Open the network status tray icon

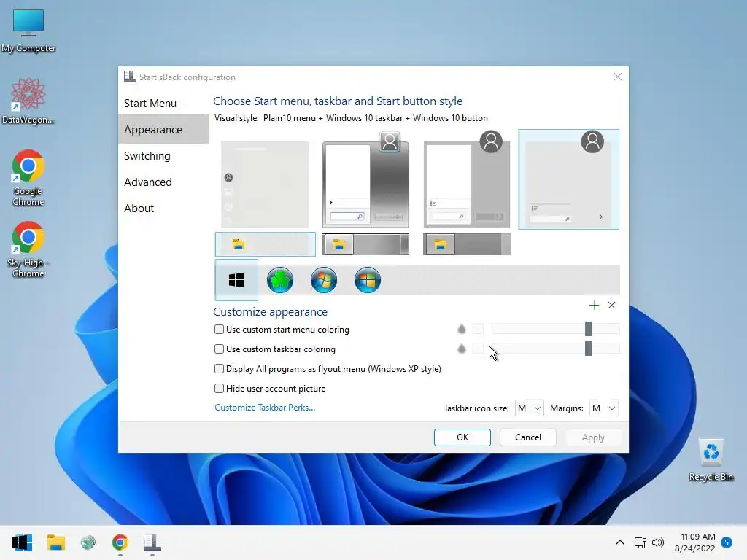640,542
